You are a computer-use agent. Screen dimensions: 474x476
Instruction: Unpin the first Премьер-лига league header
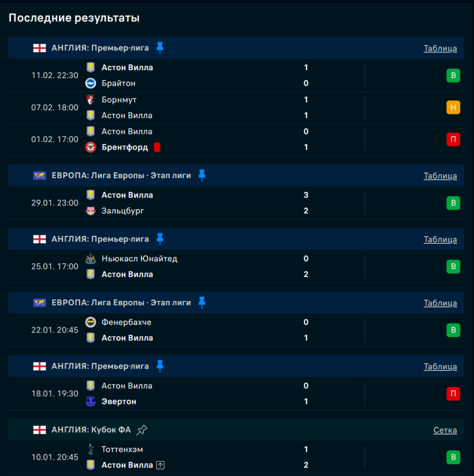[x=160, y=48]
